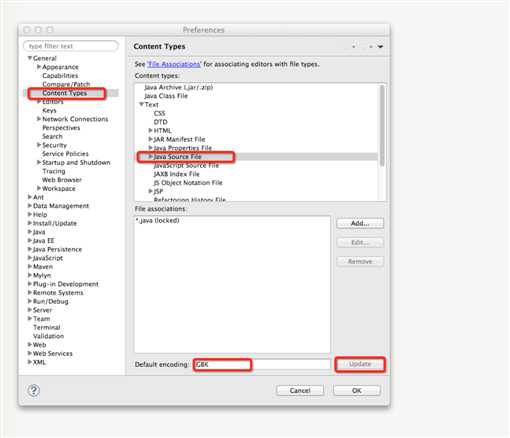
Task: Select Java Properties File content type
Action: coord(183,148)
